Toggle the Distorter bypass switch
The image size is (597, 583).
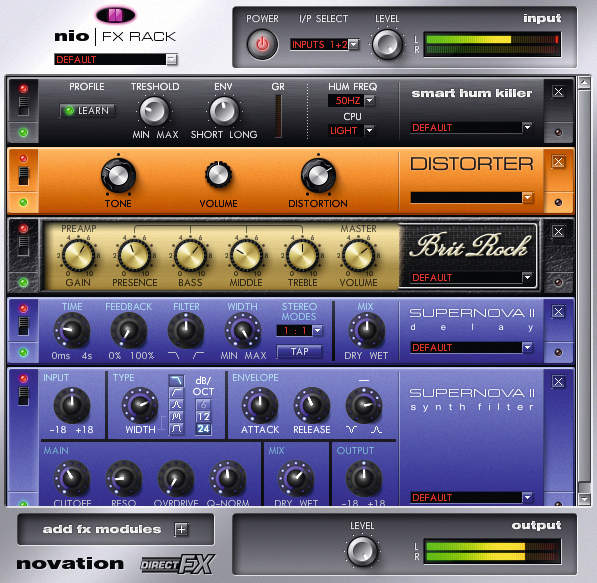pyautogui.click(x=24, y=176)
